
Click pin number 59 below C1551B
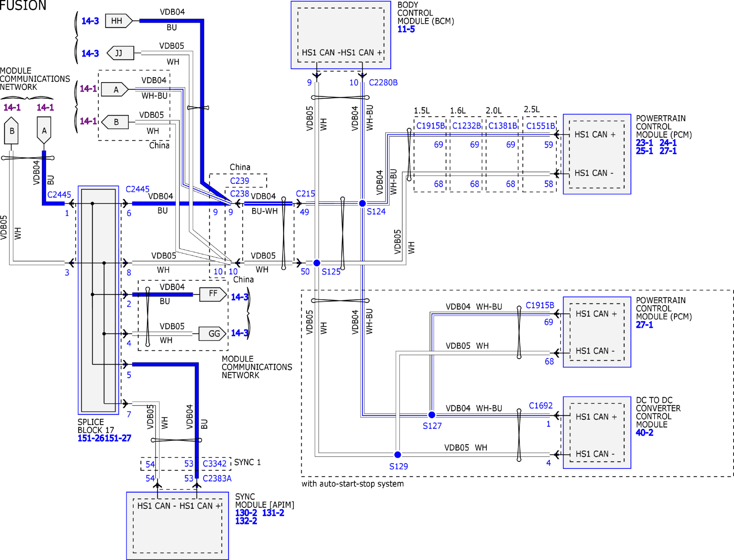point(549,145)
